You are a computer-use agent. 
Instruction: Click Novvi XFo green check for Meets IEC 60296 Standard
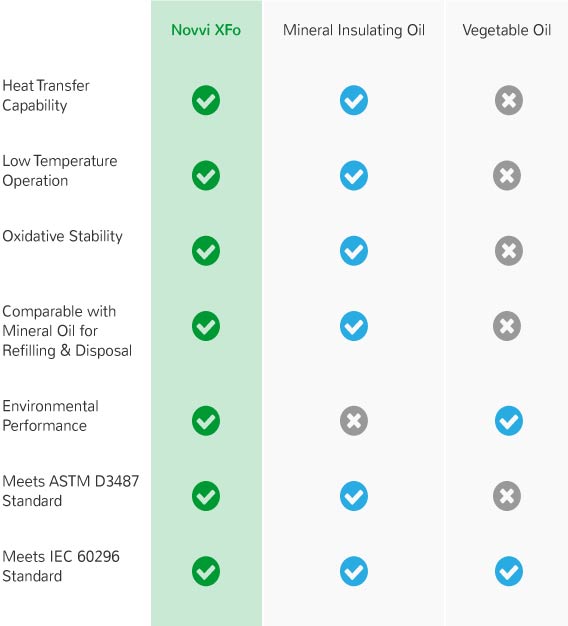206,571
